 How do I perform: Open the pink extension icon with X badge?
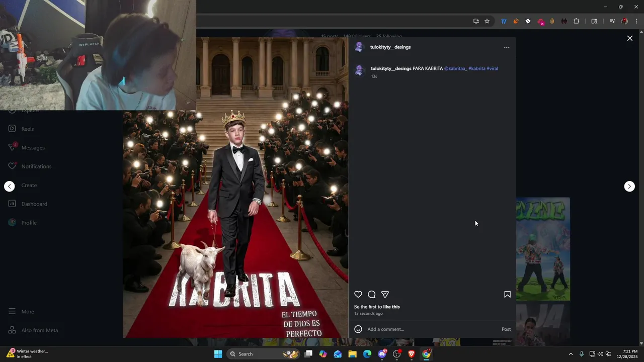pyautogui.click(x=540, y=22)
